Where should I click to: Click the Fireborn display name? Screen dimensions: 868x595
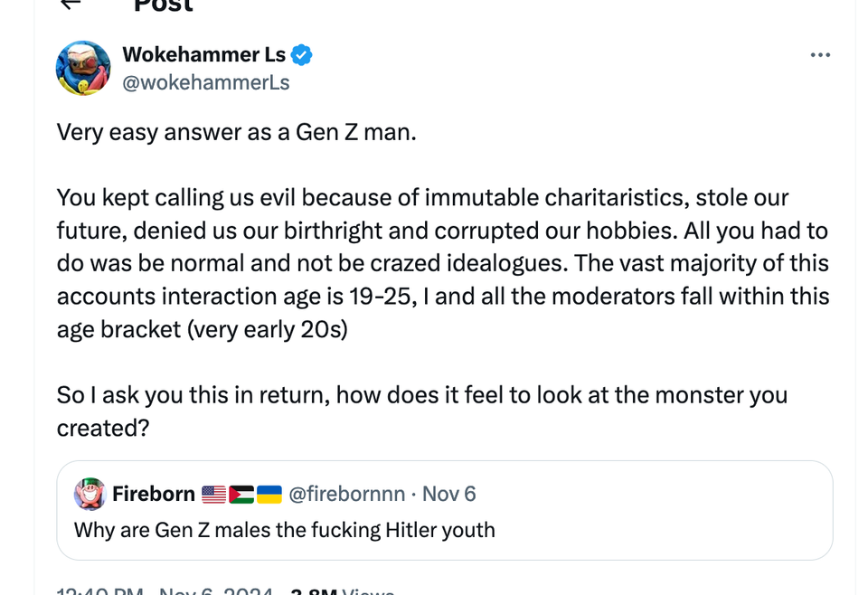pyautogui.click(x=154, y=494)
